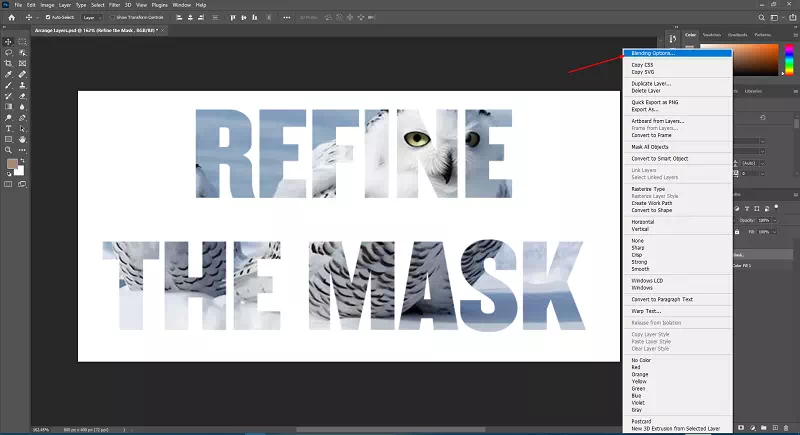This screenshot has width=800, height=435.
Task: Toggle Quick Mask mode icon
Action: [8, 184]
